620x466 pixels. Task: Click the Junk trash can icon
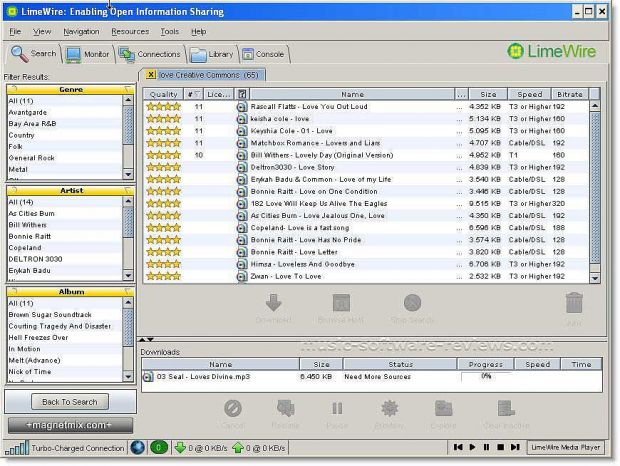click(x=574, y=304)
